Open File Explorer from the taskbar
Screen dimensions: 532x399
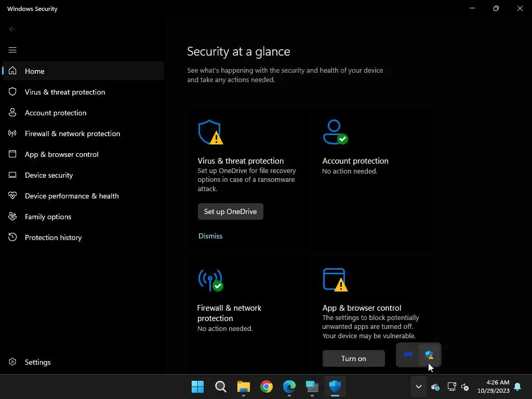[244, 387]
